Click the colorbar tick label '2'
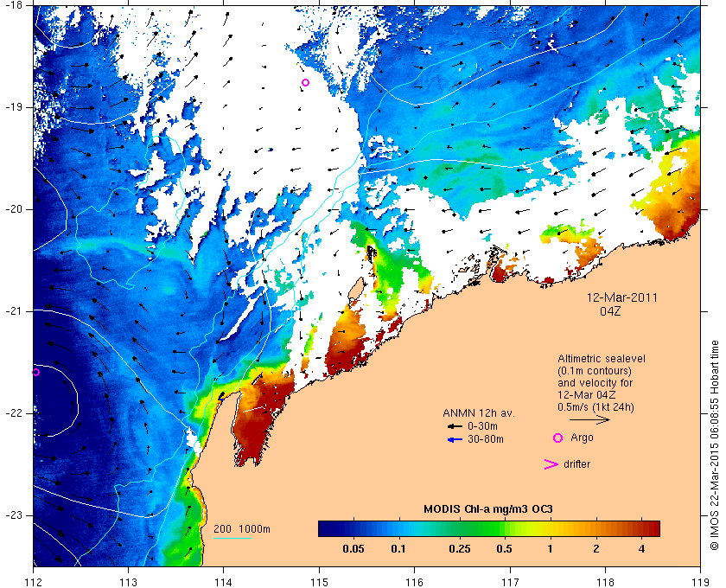 tap(595, 549)
